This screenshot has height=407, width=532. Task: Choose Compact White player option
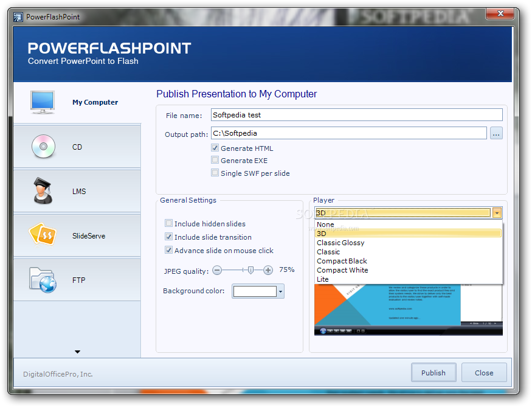[409, 270]
